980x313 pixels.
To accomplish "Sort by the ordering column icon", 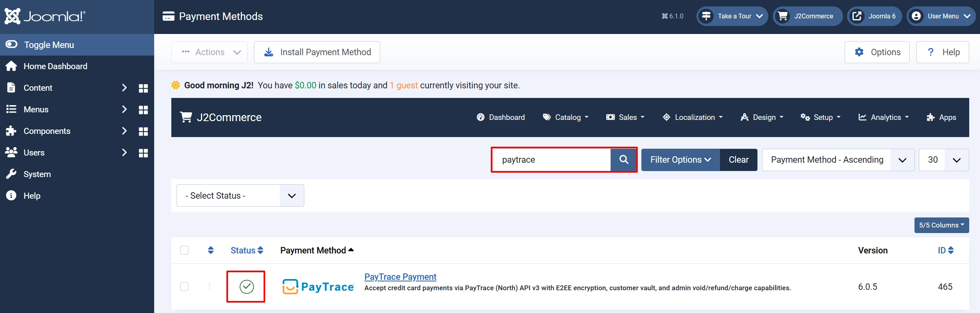I will tap(211, 250).
